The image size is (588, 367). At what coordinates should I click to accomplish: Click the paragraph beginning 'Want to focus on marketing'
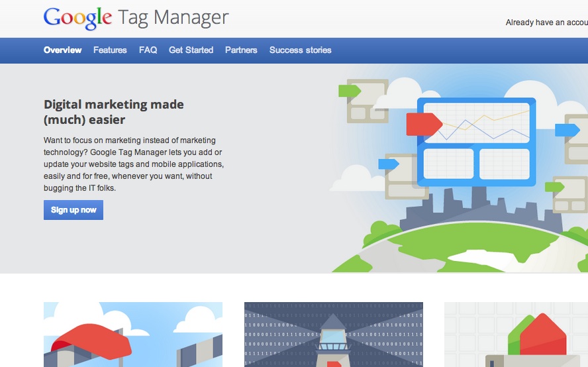tap(134, 164)
